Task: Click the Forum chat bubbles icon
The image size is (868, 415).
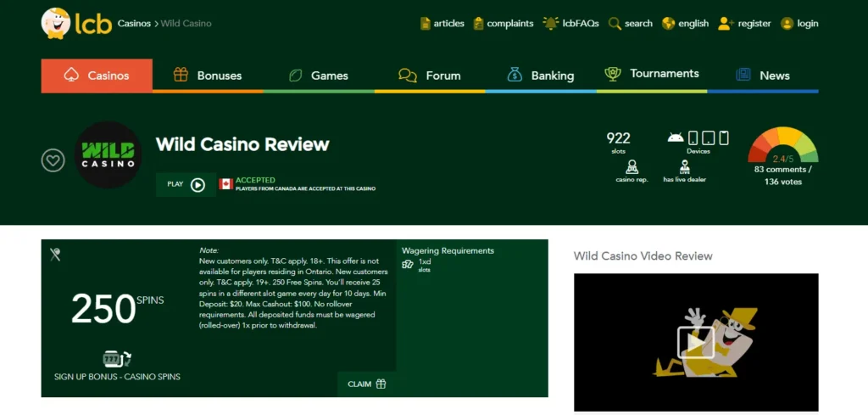Action: coord(408,76)
